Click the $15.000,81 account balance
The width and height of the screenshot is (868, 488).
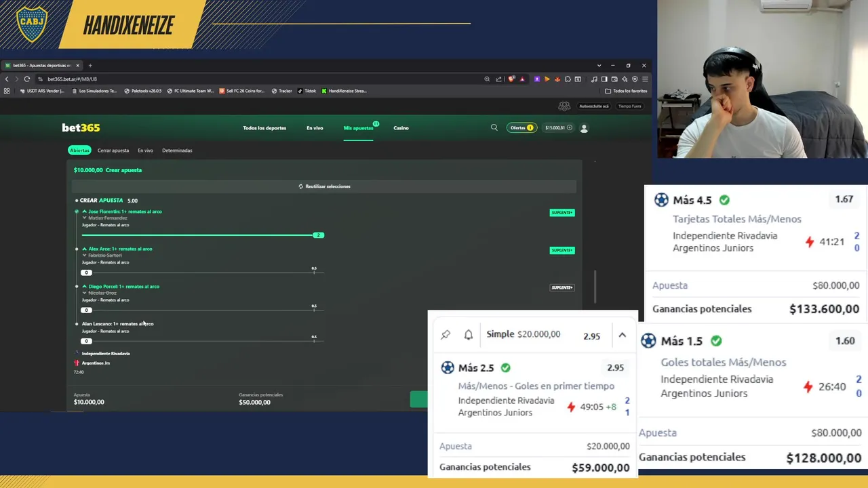(555, 127)
